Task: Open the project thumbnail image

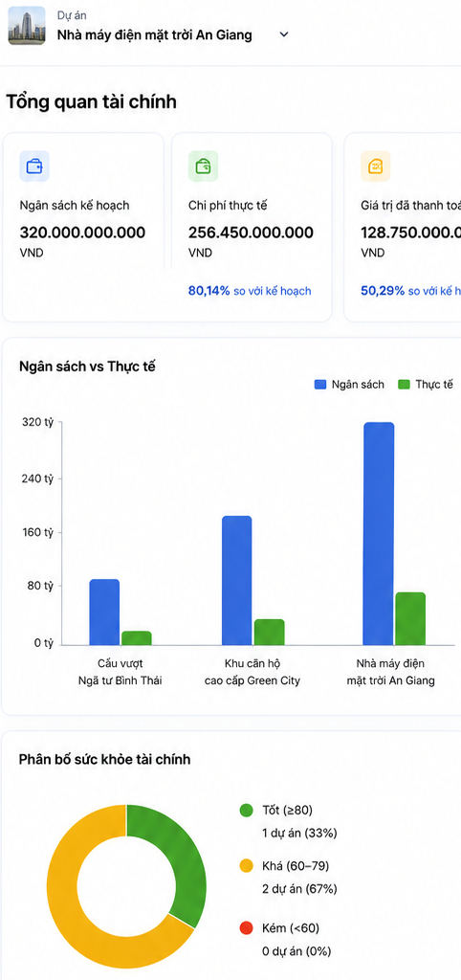Action: (x=27, y=26)
